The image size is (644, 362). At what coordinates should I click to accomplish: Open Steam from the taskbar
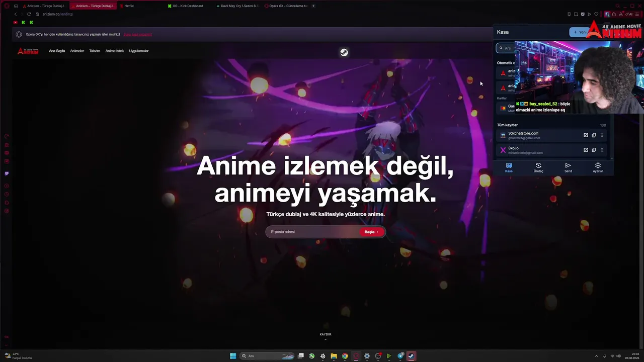click(x=411, y=356)
